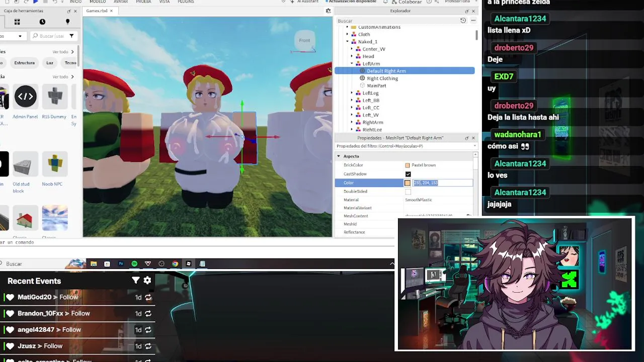The width and height of the screenshot is (644, 362).
Task: Open File Explorer from the taskbar
Action: 94,263
